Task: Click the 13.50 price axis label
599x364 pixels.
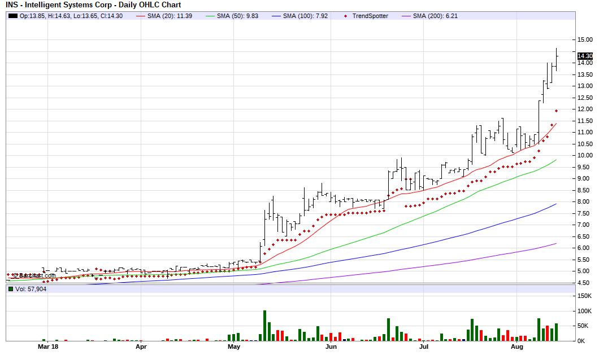Action: [585, 74]
